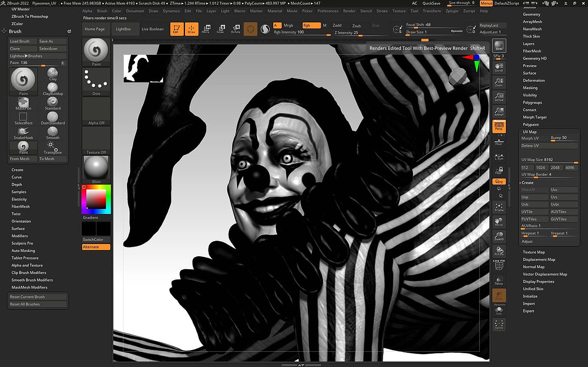Toggle Edit mode off
The height and width of the screenshot is (367, 588).
(x=177, y=29)
